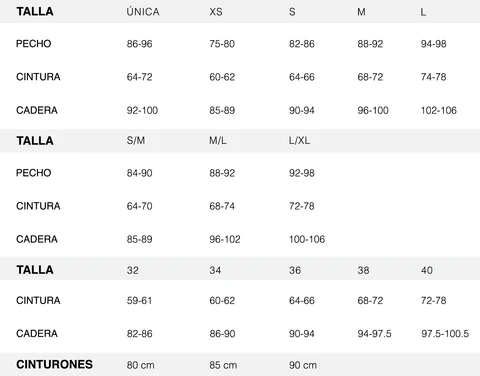The width and height of the screenshot is (480, 376).
Task: Click the XS size header
Action: [x=216, y=12]
